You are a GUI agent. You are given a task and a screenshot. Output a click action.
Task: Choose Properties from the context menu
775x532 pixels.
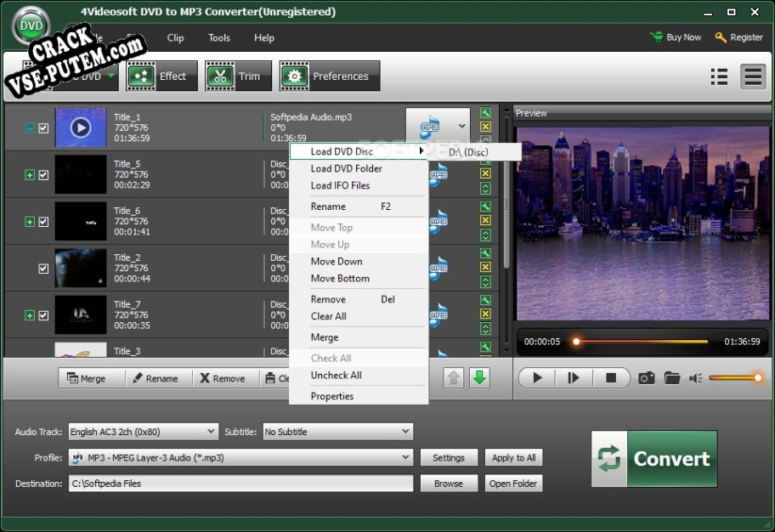[x=332, y=396]
